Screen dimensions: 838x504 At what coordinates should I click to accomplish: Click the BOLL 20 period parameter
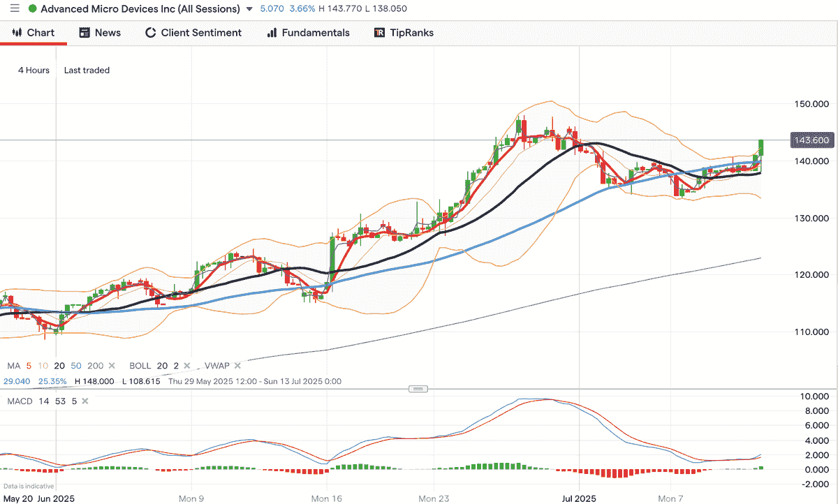click(x=162, y=366)
